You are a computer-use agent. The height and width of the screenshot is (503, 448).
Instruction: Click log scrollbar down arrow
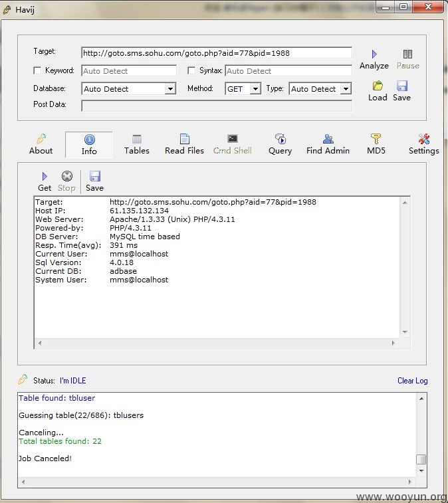[x=421, y=471]
